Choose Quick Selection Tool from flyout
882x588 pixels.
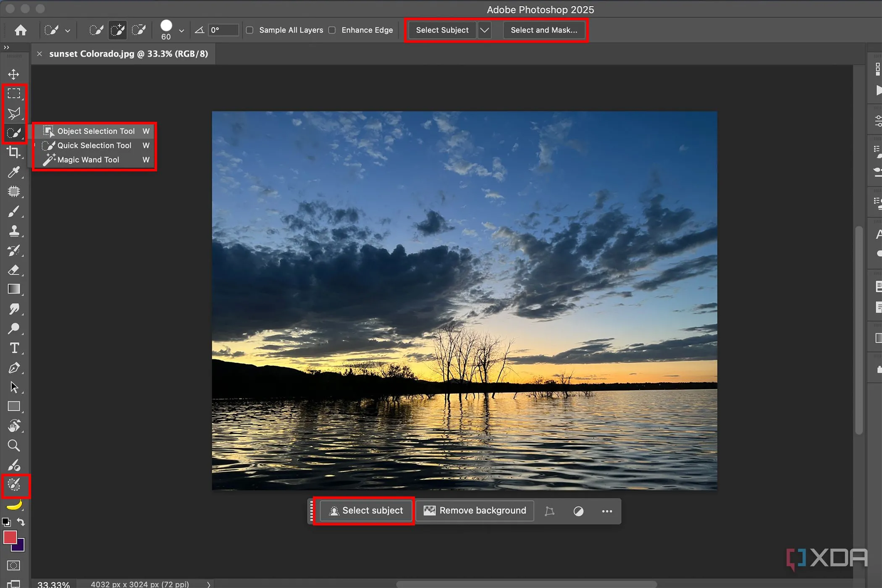pos(95,145)
